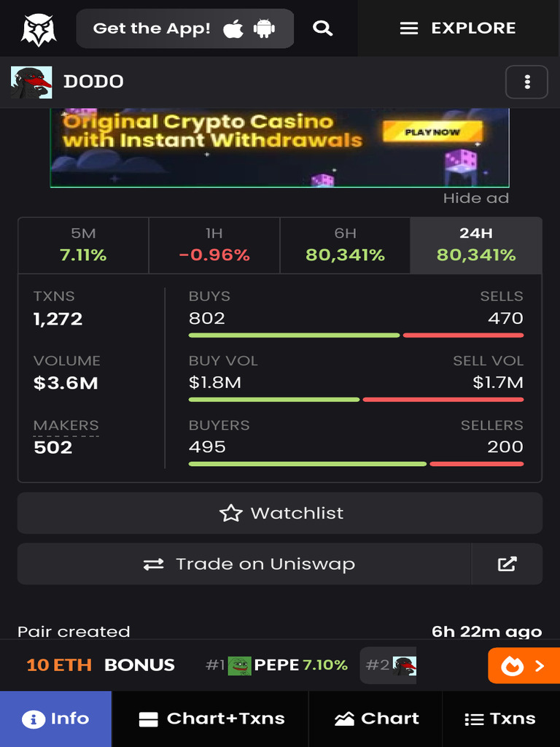The height and width of the screenshot is (747, 560).
Task: Open the #1 PEPE trending token
Action: (x=277, y=665)
